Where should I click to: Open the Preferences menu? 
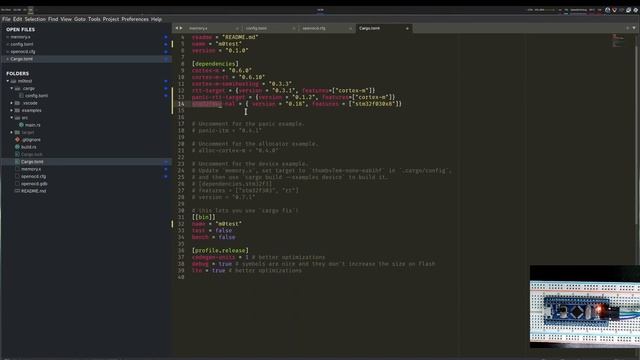tap(135, 19)
